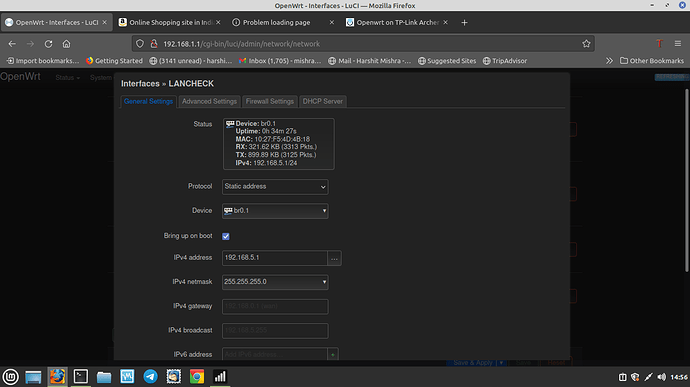Open the Import bookmarks bookmark
Image resolution: width=690 pixels, height=387 pixels.
pyautogui.click(x=43, y=61)
